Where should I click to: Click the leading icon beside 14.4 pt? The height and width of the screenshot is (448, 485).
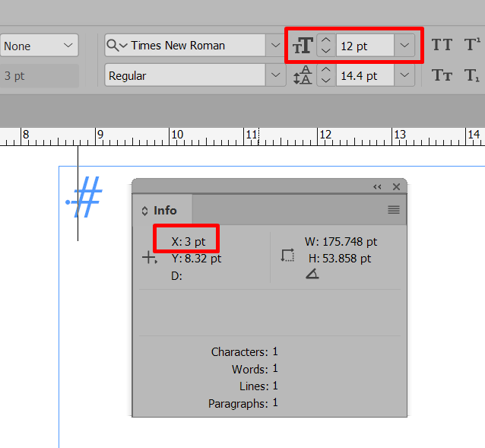coord(303,75)
